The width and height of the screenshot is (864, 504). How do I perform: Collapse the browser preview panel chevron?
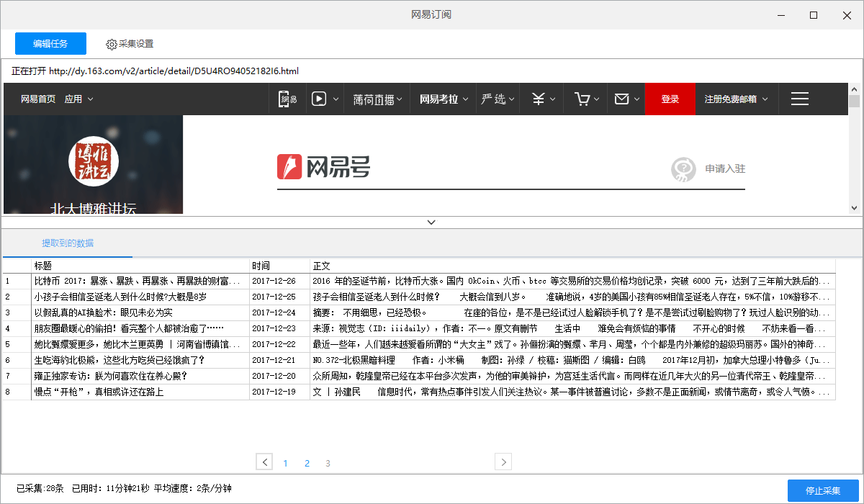[x=431, y=222]
